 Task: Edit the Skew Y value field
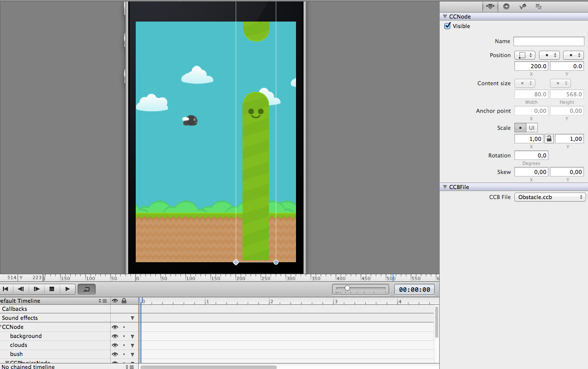(567, 172)
